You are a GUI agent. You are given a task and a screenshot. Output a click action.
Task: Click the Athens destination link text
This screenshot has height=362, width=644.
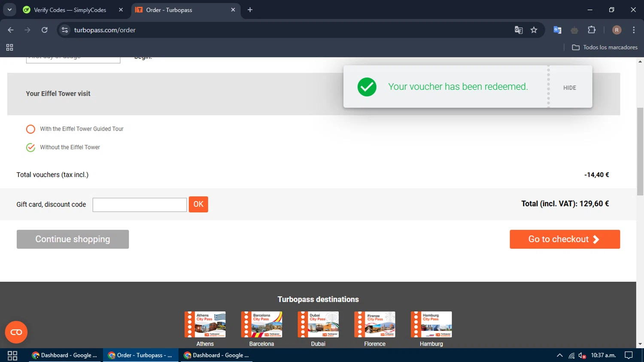tap(205, 344)
